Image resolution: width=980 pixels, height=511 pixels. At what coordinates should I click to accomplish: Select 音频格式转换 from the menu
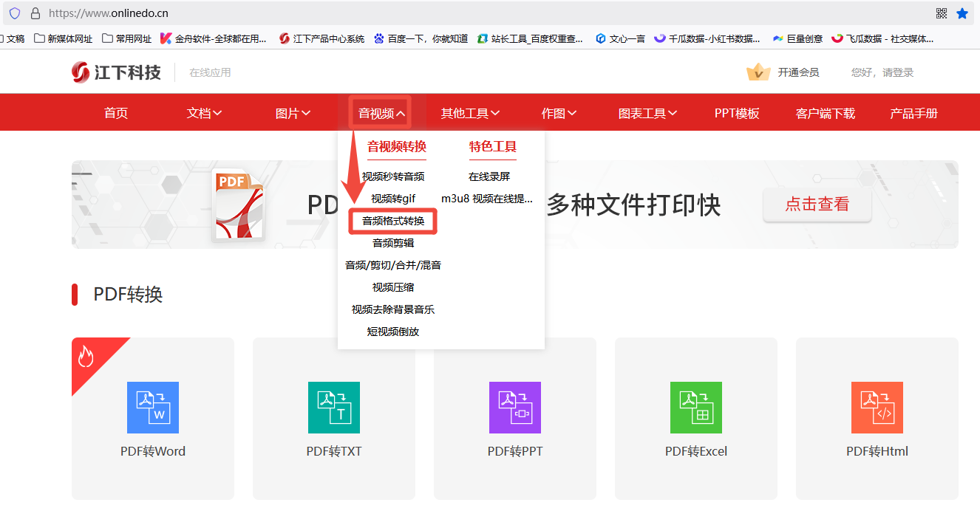click(393, 221)
